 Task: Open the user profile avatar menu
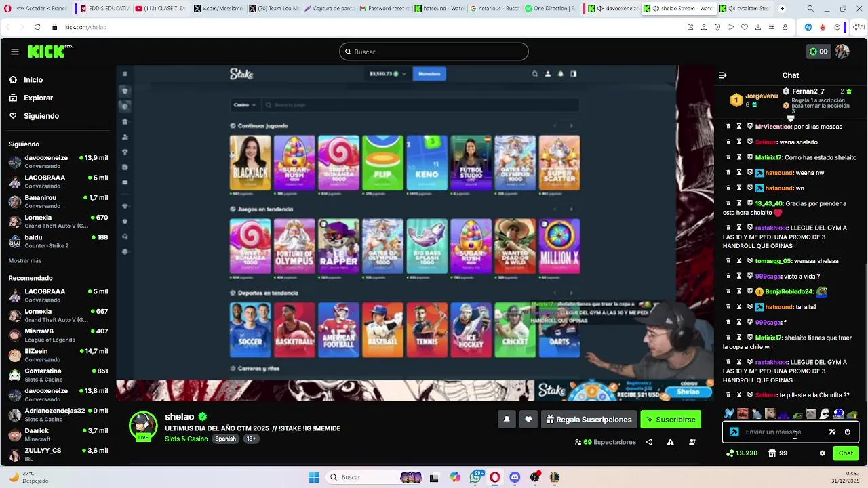pos(842,52)
